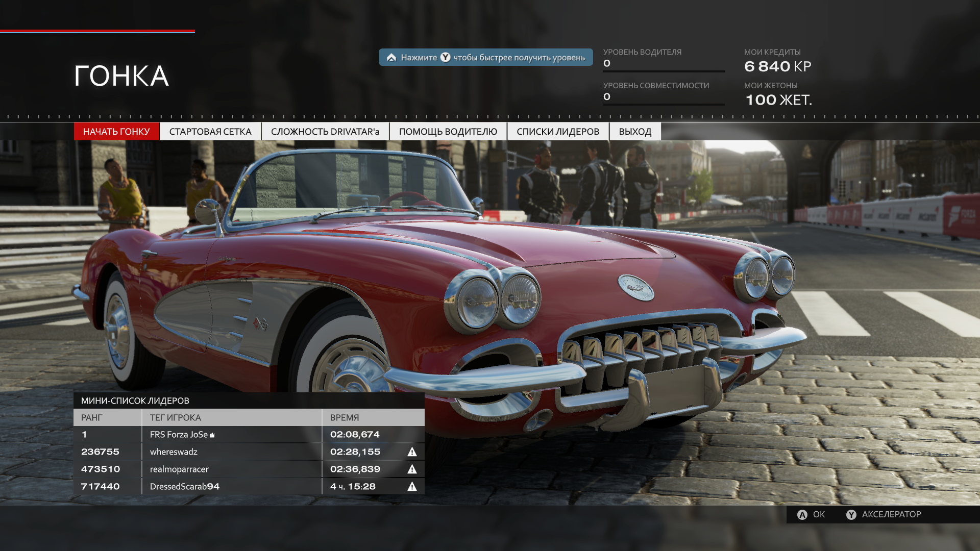Click the УРОВЕНЬ СОВМЕСТИМОСТИ progress bar
This screenshot has height=551, width=980.
664,105
